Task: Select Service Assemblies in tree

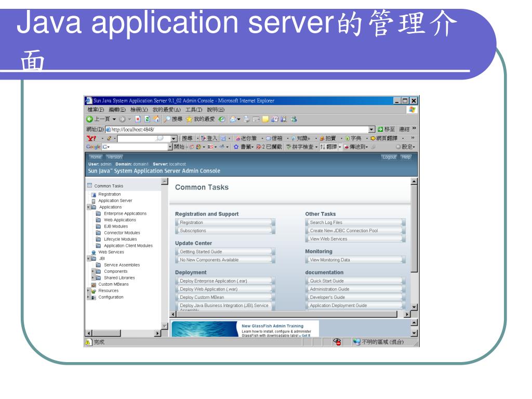Action: (x=122, y=265)
